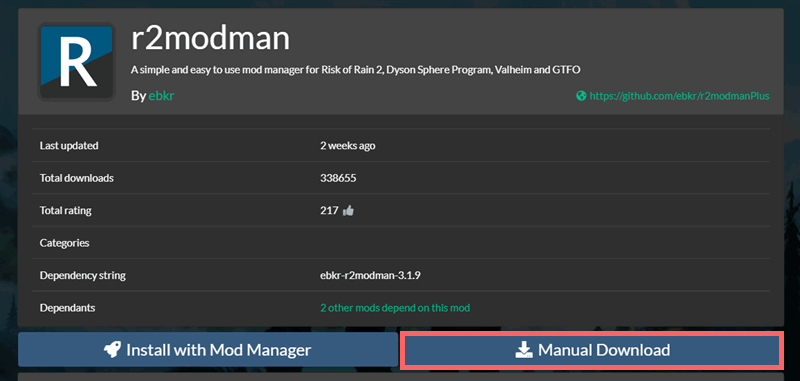800x381 pixels.
Task: Click the globe icon beside GitHub URL
Action: point(581,96)
